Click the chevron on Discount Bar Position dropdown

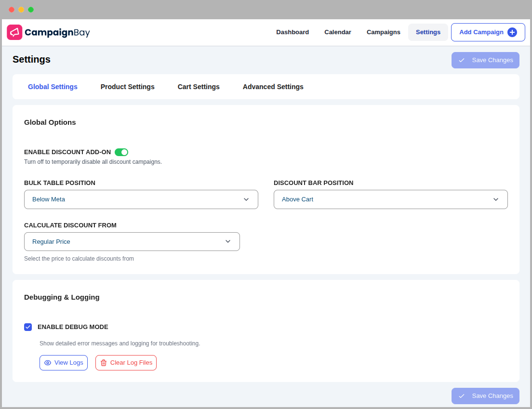pyautogui.click(x=496, y=199)
